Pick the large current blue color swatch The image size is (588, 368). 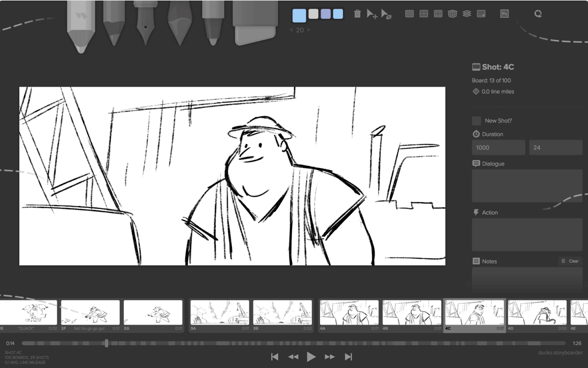click(299, 15)
